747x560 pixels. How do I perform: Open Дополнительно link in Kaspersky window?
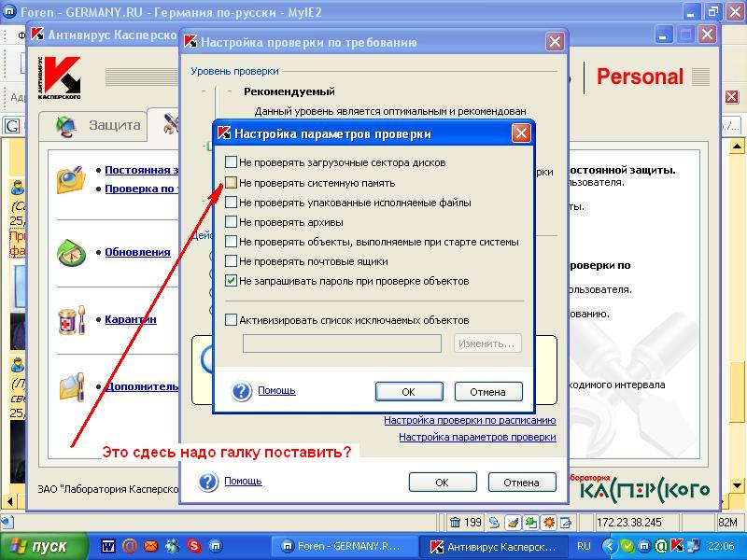tap(142, 386)
